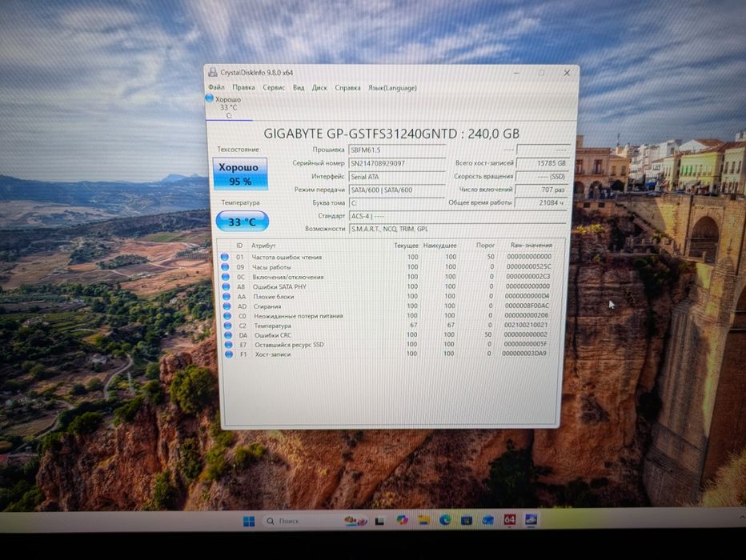Click the serial number field SN214708929097
Image resolution: width=746 pixels, height=560 pixels.
tap(397, 163)
